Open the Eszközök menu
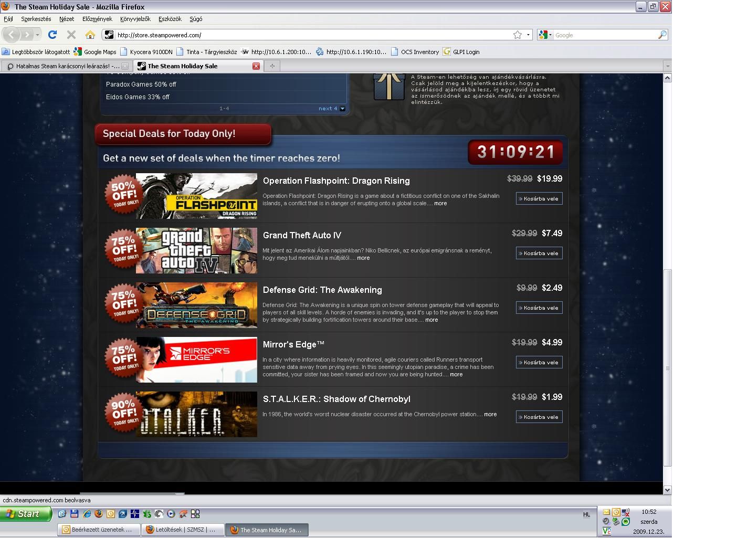Image resolution: width=748 pixels, height=560 pixels. 170,19
